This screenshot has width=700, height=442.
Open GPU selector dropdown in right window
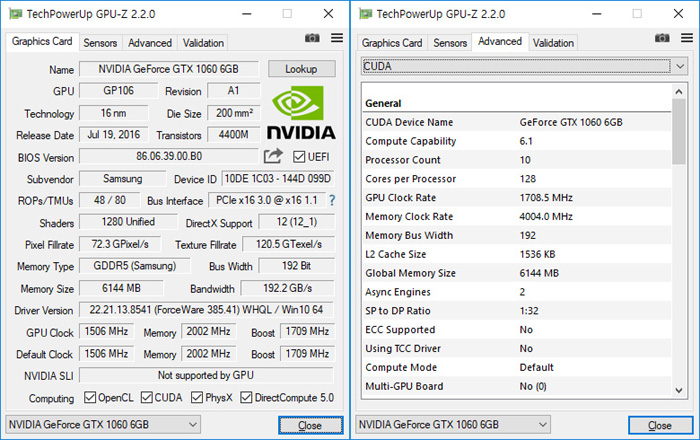point(454,424)
